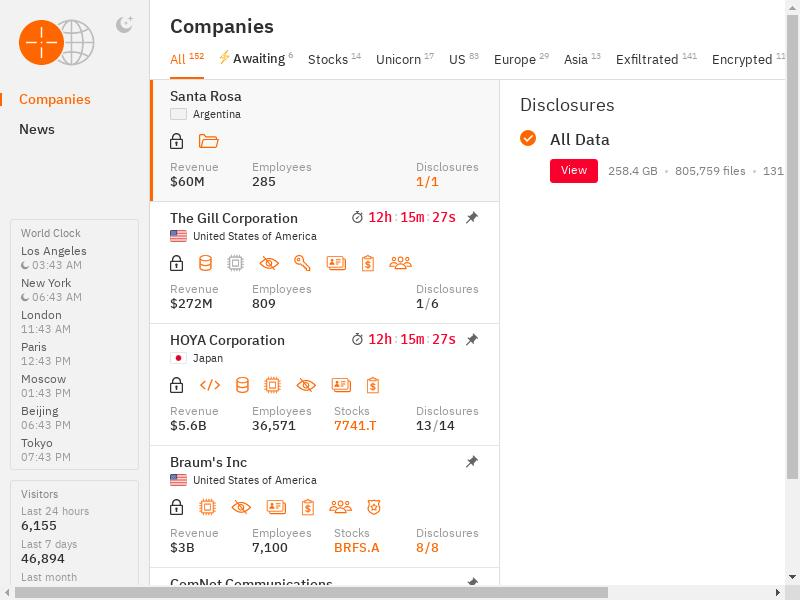Select the Asia tab
The width and height of the screenshot is (800, 600).
click(x=582, y=59)
